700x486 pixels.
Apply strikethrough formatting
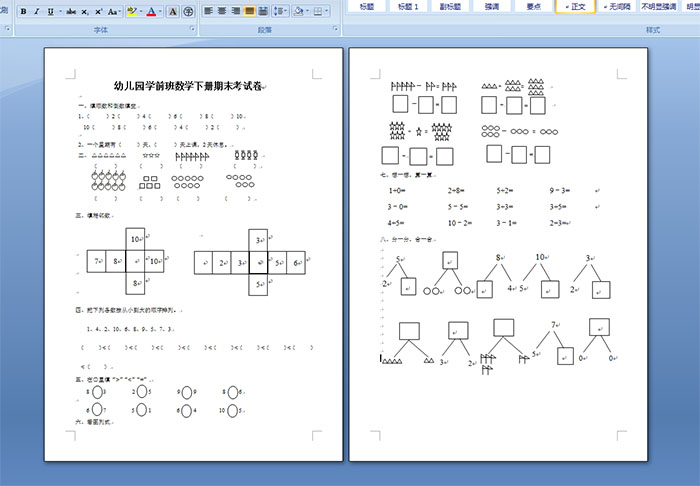(71, 12)
